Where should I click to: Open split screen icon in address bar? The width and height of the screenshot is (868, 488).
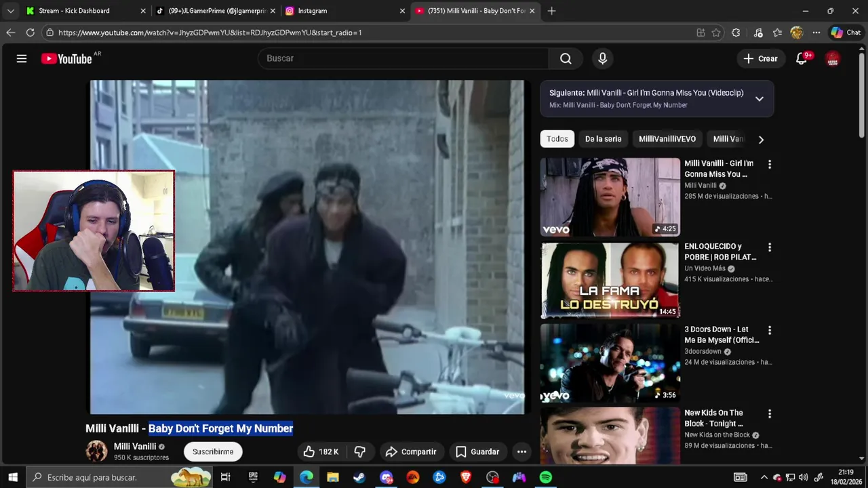click(x=701, y=33)
